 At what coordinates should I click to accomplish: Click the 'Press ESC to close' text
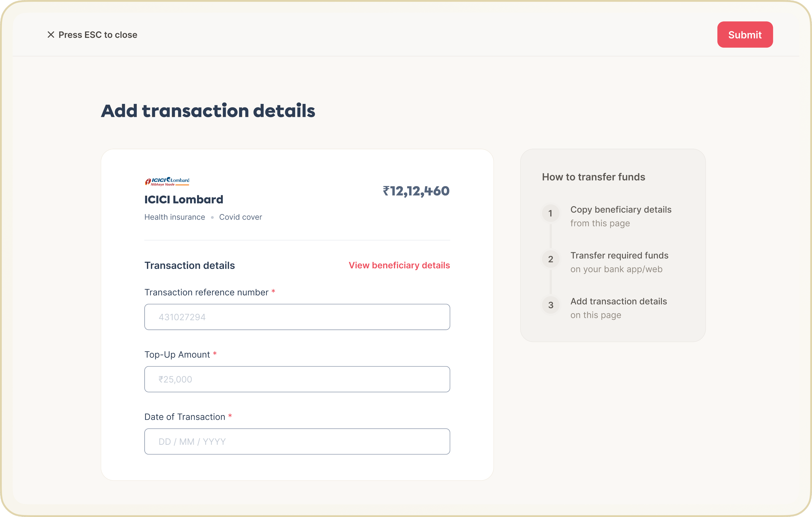[x=98, y=35]
